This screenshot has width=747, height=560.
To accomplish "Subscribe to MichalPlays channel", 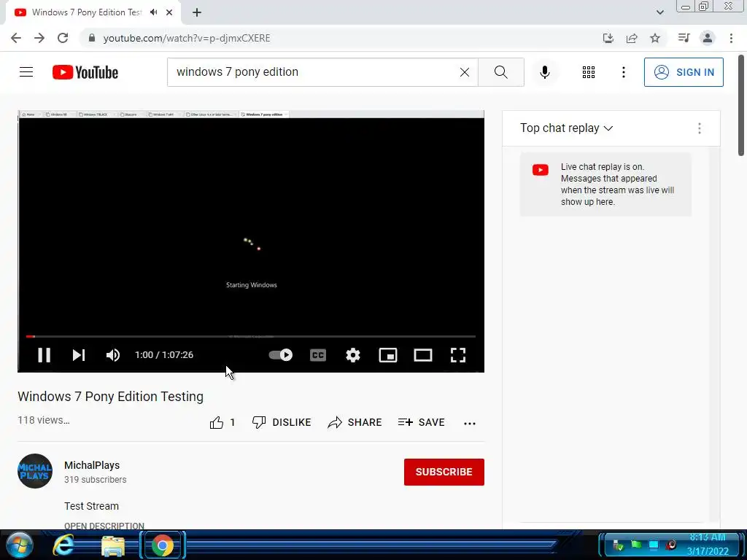I will pos(444,472).
